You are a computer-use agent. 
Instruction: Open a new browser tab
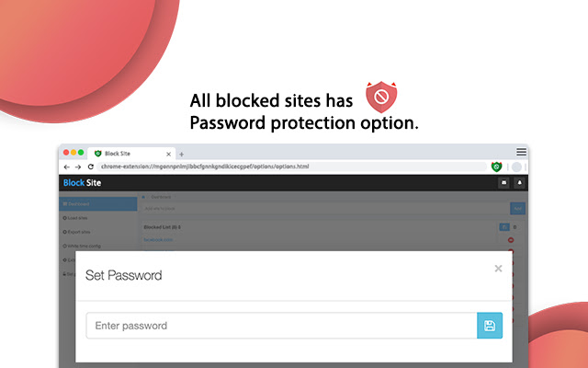pyautogui.click(x=182, y=154)
